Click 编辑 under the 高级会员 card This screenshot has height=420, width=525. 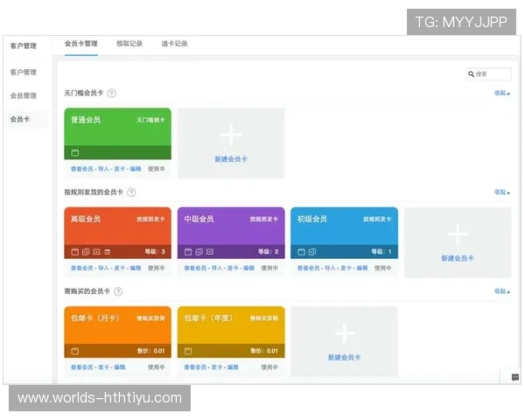(x=136, y=268)
